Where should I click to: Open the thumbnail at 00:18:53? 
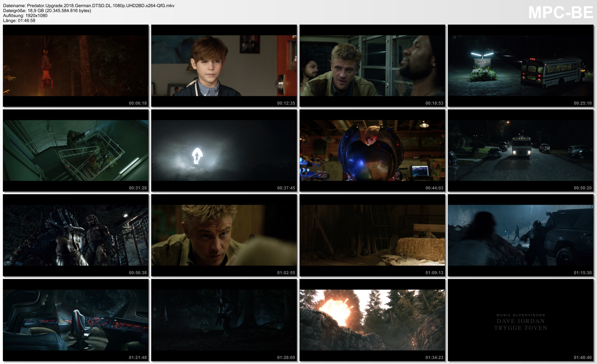[x=373, y=66]
